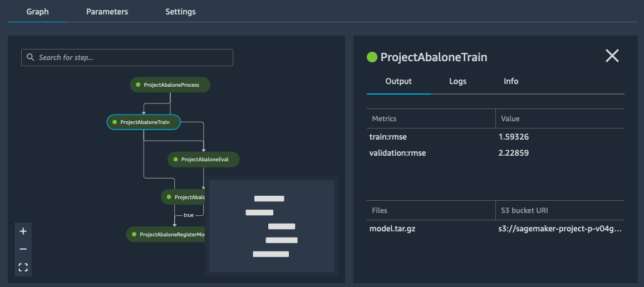Select the Graph tab
644x287 pixels.
[38, 12]
